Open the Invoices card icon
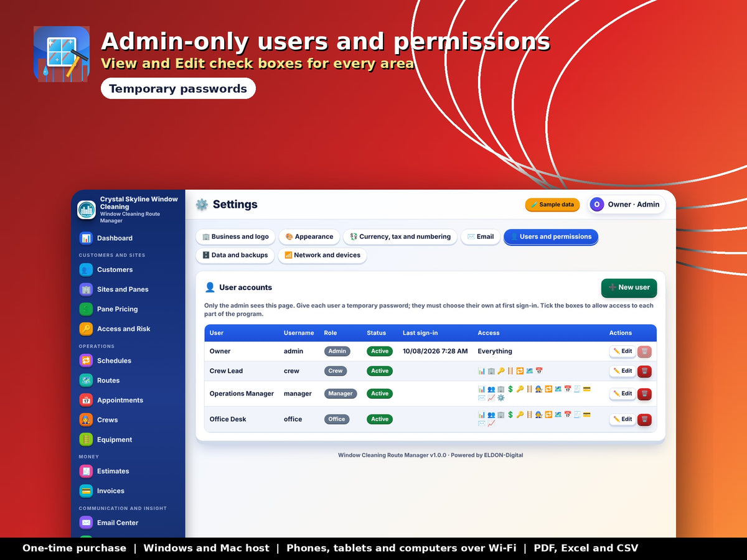This screenshot has width=747, height=560. (x=86, y=491)
